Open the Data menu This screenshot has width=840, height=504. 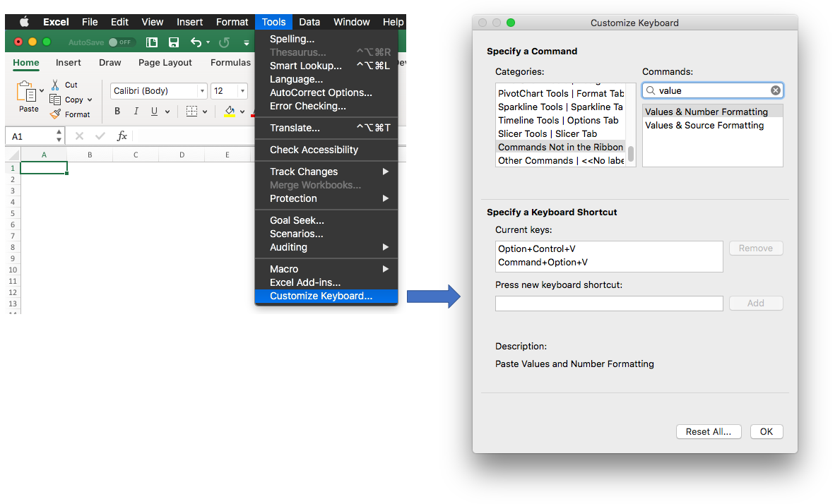309,22
